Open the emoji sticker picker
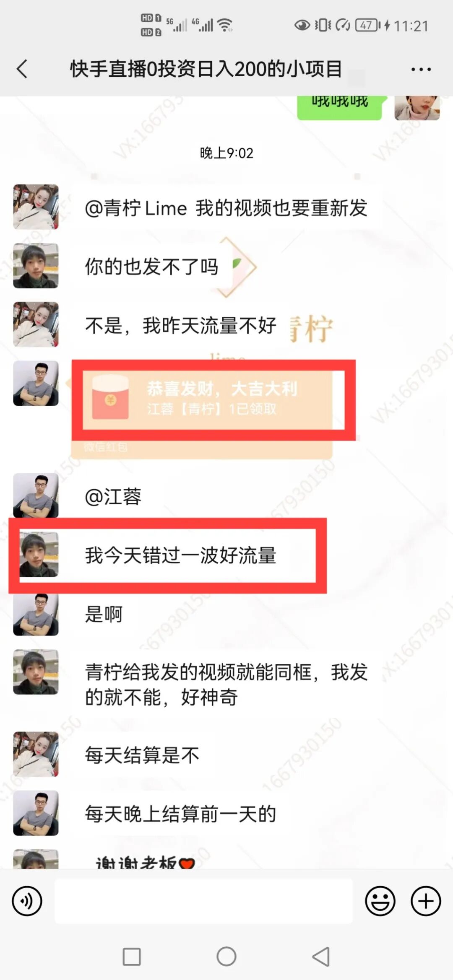The width and height of the screenshot is (453, 980). 380,901
